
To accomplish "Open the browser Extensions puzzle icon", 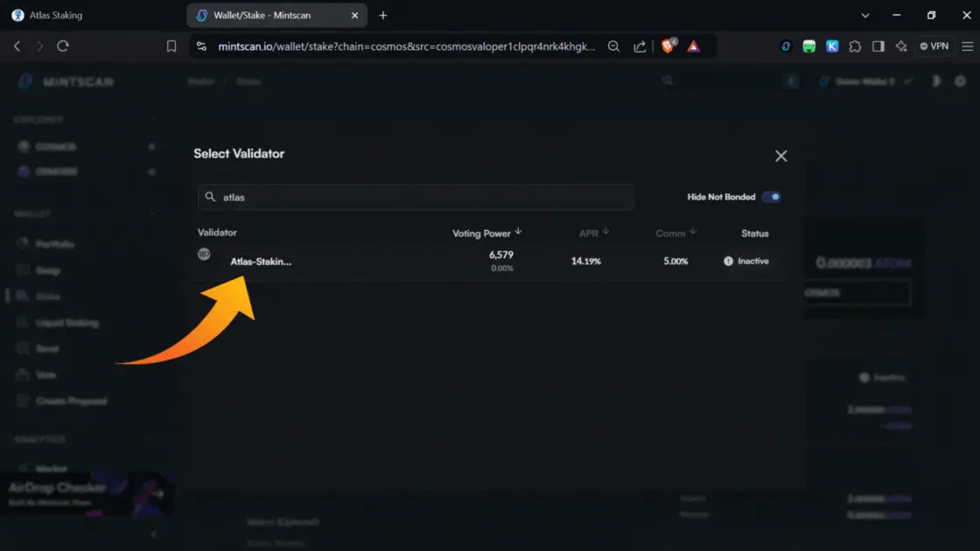I will [x=855, y=46].
